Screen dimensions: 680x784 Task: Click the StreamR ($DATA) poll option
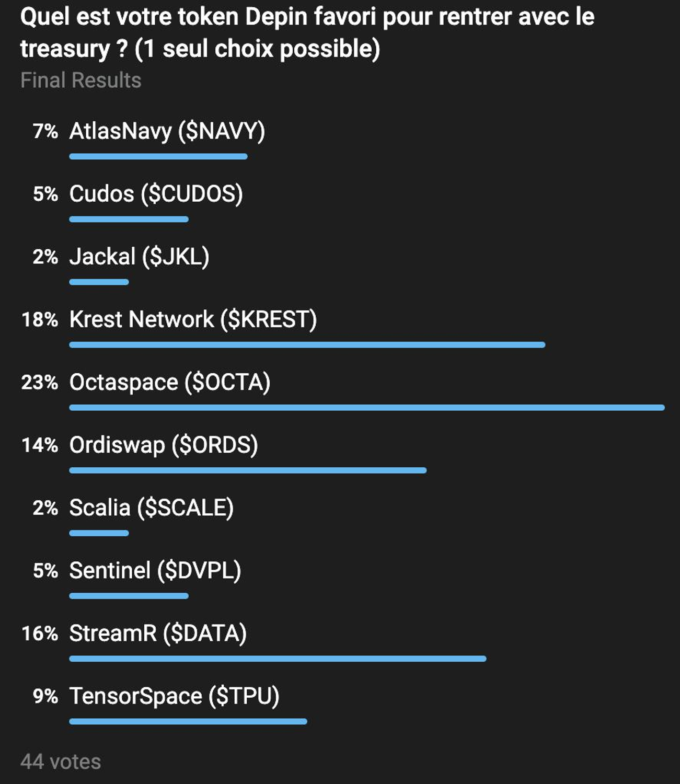click(x=158, y=633)
